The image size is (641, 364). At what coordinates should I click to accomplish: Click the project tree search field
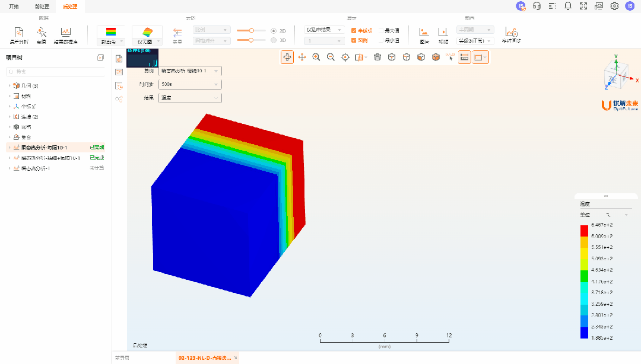(x=56, y=72)
